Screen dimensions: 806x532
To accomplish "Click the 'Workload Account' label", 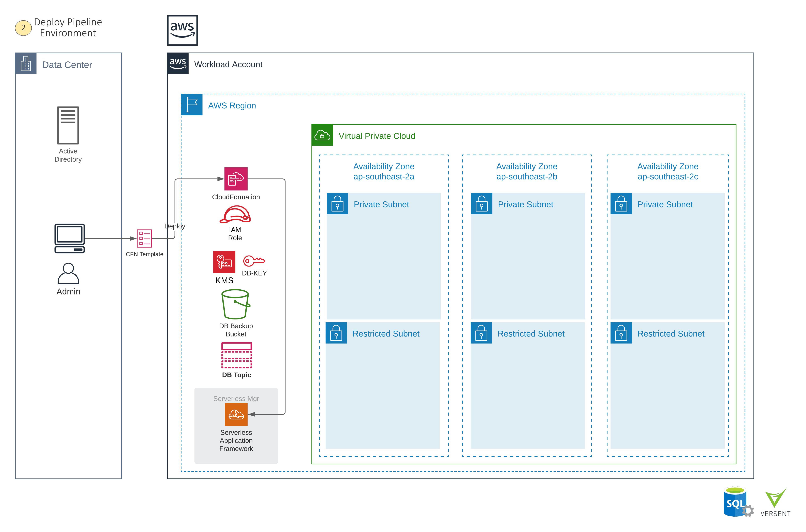I will coord(228,64).
